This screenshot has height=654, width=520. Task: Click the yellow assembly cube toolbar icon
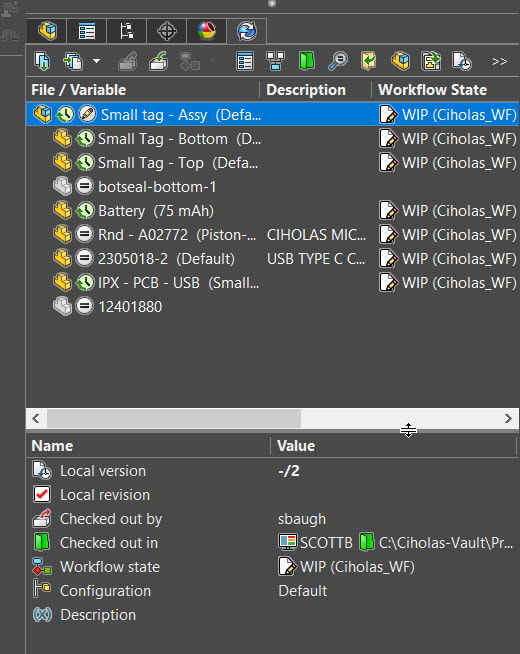coord(400,61)
